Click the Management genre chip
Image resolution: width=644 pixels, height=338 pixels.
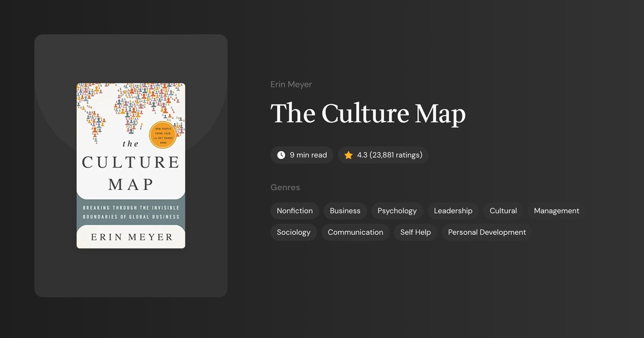tap(556, 211)
